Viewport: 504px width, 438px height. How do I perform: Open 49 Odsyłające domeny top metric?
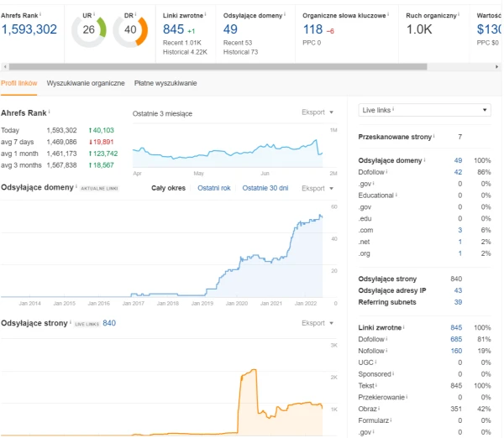[x=230, y=29]
